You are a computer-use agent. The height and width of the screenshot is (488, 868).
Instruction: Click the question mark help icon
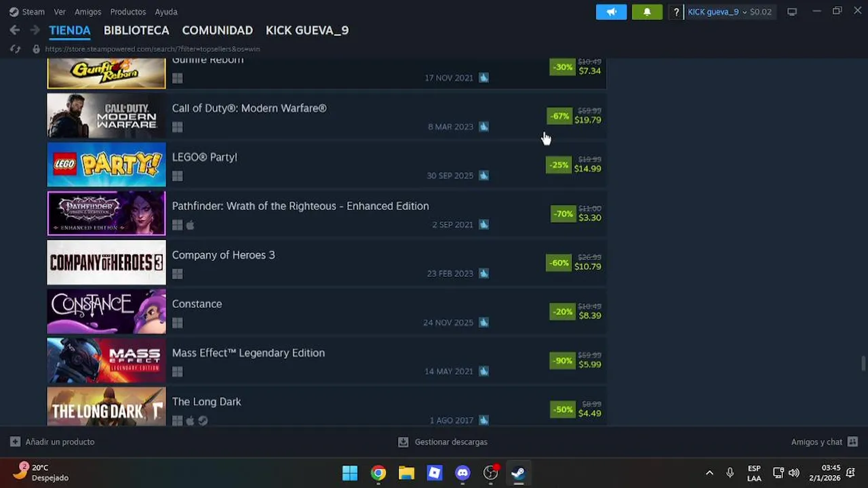coord(676,12)
